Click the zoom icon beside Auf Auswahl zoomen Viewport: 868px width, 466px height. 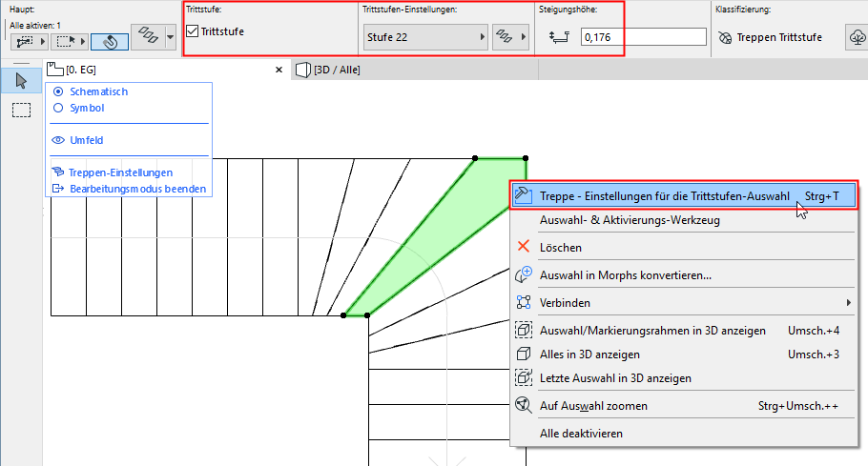(523, 405)
